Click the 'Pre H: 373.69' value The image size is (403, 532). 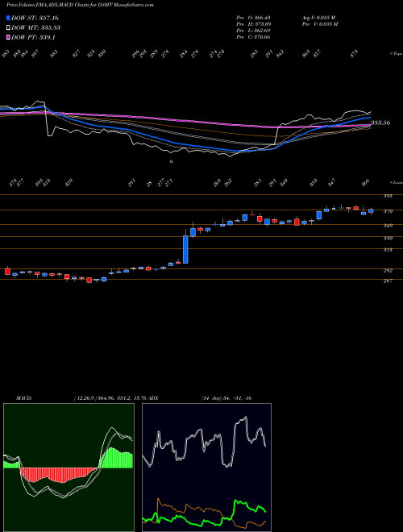[x=253, y=24]
